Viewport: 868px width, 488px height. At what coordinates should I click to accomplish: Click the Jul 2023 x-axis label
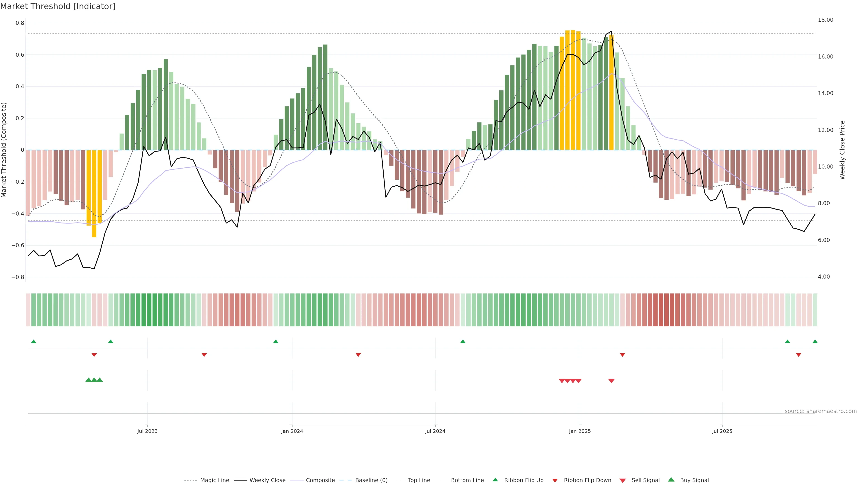pos(147,431)
